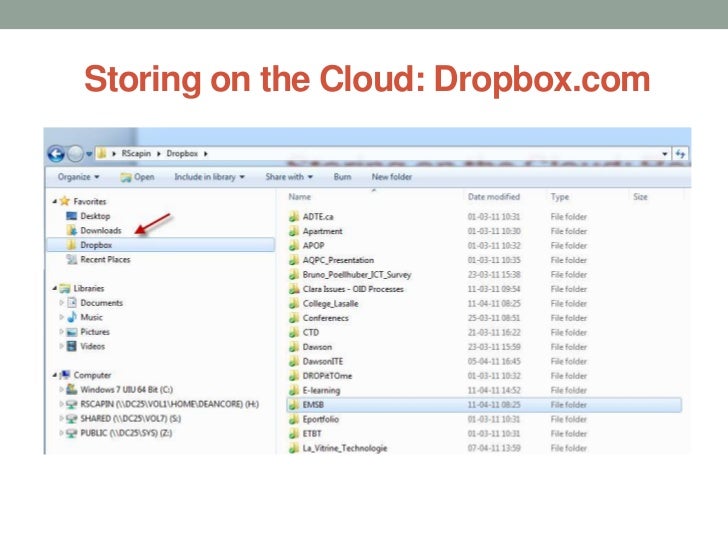Open the SHARED (S:) network drive
Image resolution: width=728 pixels, height=546 pixels.
pyautogui.click(x=130, y=418)
